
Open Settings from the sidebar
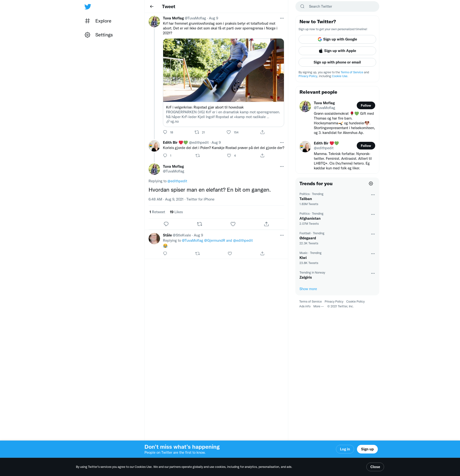click(99, 35)
